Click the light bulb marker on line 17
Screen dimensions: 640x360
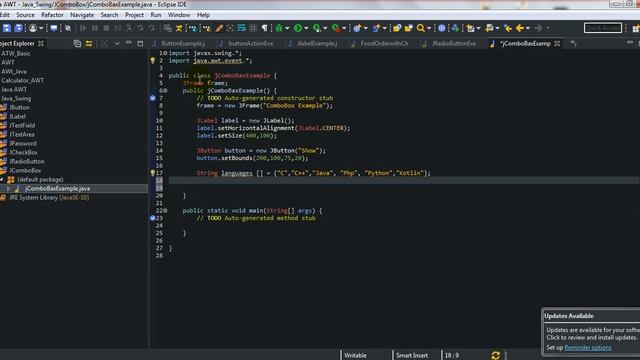pyautogui.click(x=153, y=173)
